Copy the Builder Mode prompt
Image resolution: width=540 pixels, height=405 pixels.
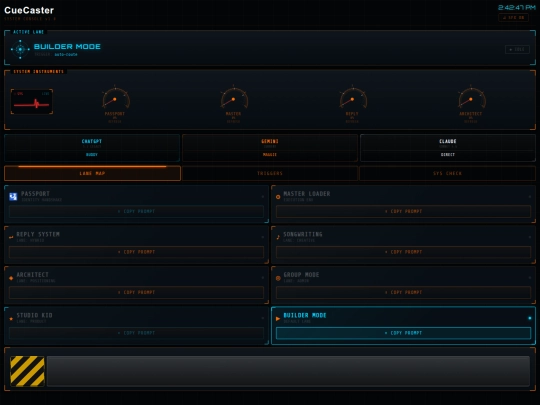(x=403, y=333)
